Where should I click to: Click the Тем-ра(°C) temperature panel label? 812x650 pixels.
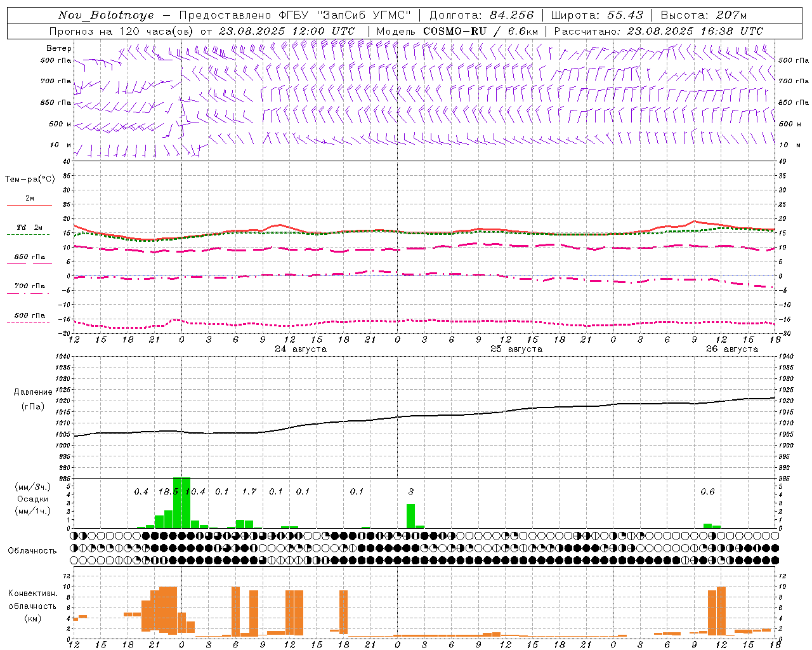tap(30, 180)
